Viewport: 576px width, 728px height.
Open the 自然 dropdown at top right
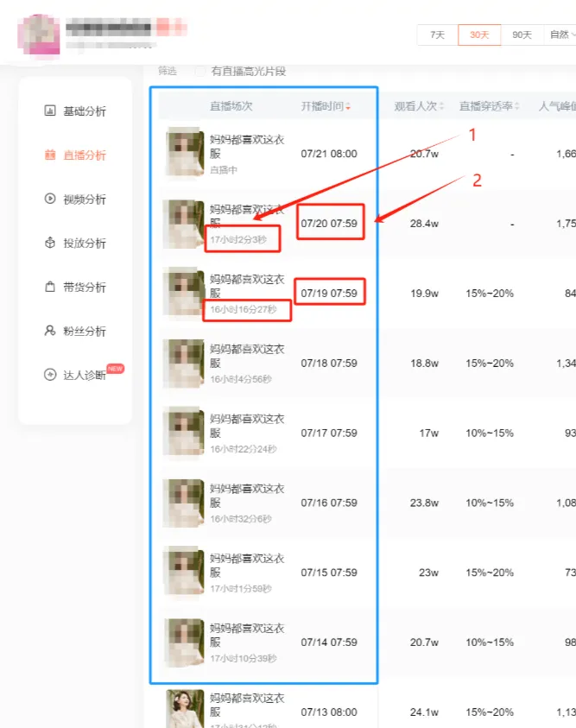pos(561,35)
